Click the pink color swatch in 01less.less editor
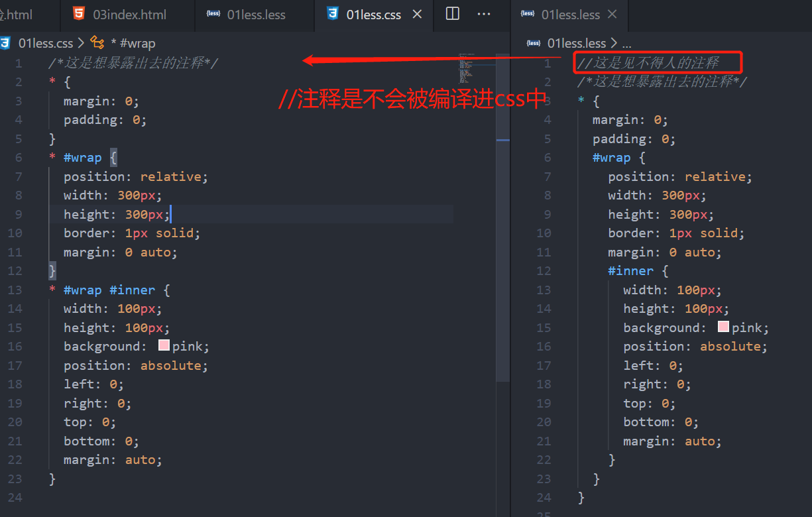The image size is (812, 517). pyautogui.click(x=723, y=327)
